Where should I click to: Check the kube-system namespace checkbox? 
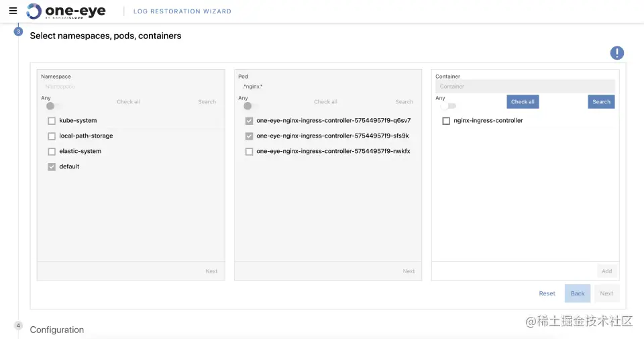click(52, 121)
